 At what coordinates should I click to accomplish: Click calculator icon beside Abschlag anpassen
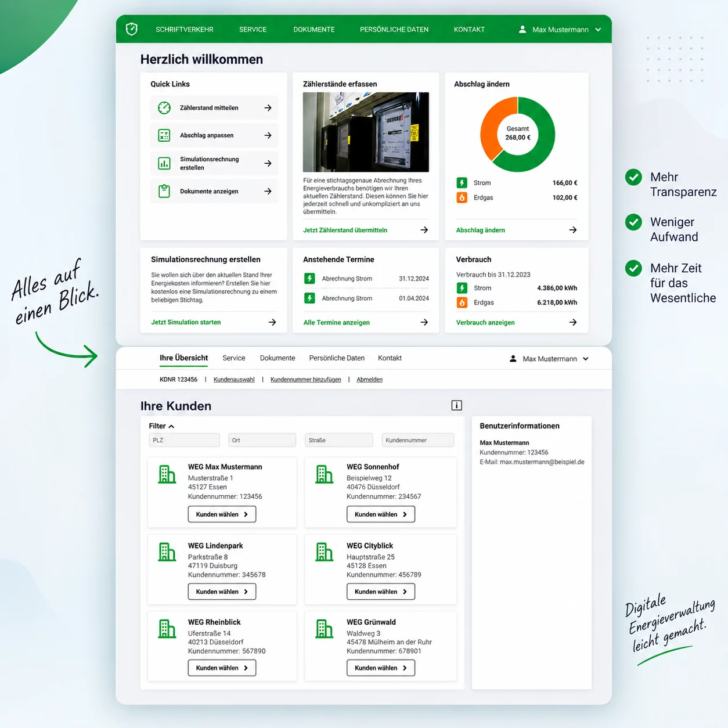tap(164, 135)
